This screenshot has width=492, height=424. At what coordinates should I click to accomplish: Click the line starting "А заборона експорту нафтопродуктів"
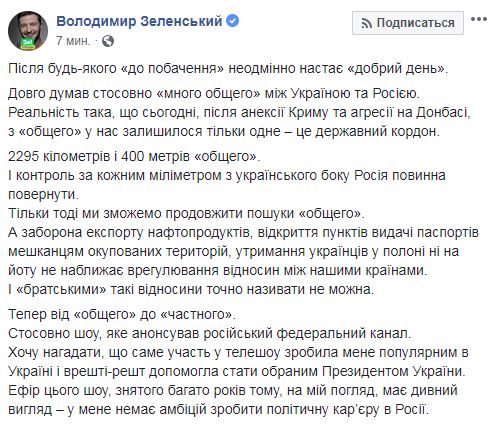click(243, 232)
